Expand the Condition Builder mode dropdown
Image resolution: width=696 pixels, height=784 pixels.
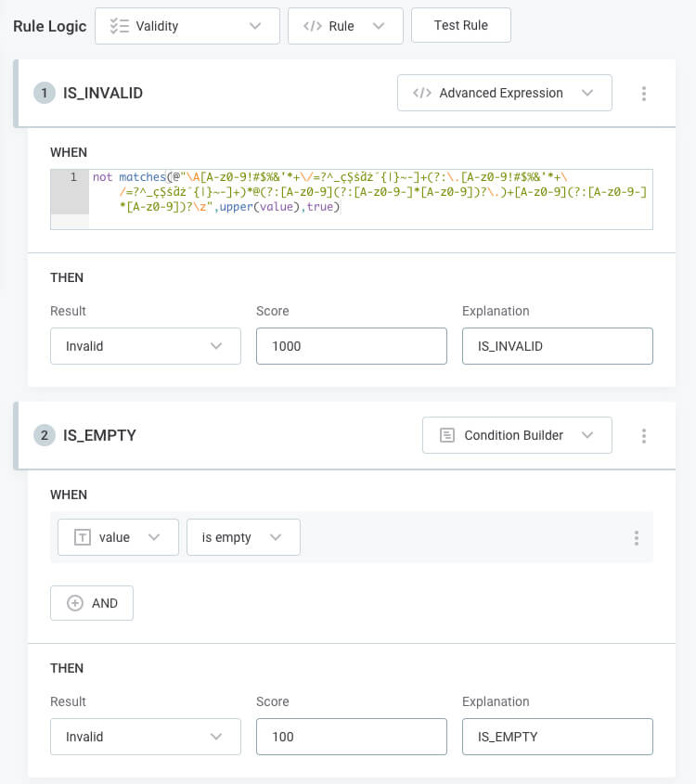click(517, 435)
